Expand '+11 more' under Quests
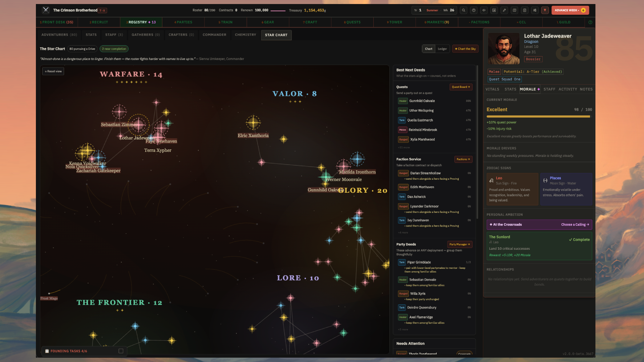The width and height of the screenshot is (644, 362). tap(404, 147)
